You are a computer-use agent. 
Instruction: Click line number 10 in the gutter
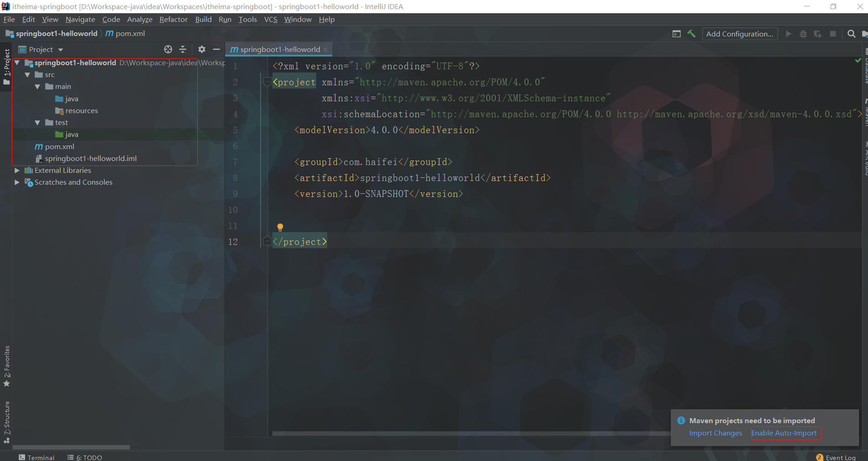click(x=233, y=210)
